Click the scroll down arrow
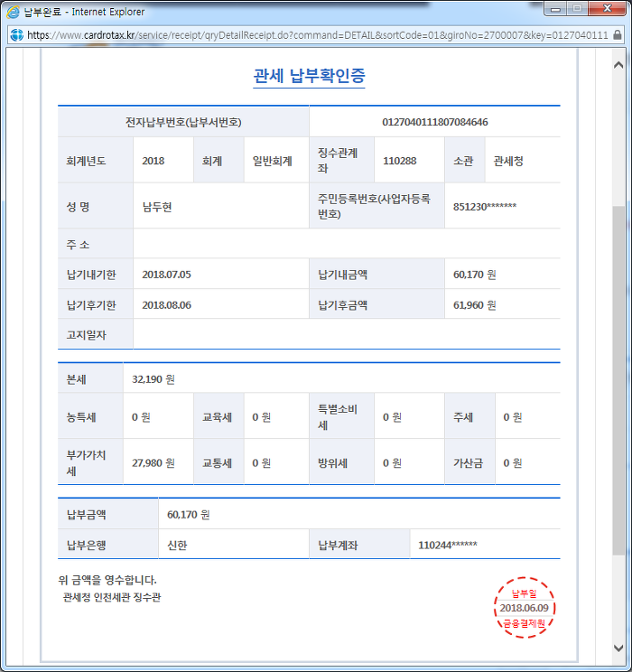The height and width of the screenshot is (672, 632). point(618,649)
